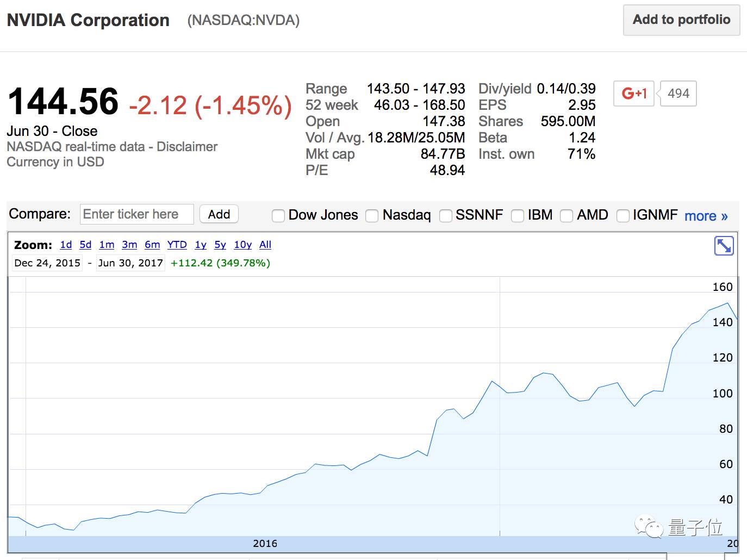
Task: Set chart zoom to 1y
Action: pos(201,245)
